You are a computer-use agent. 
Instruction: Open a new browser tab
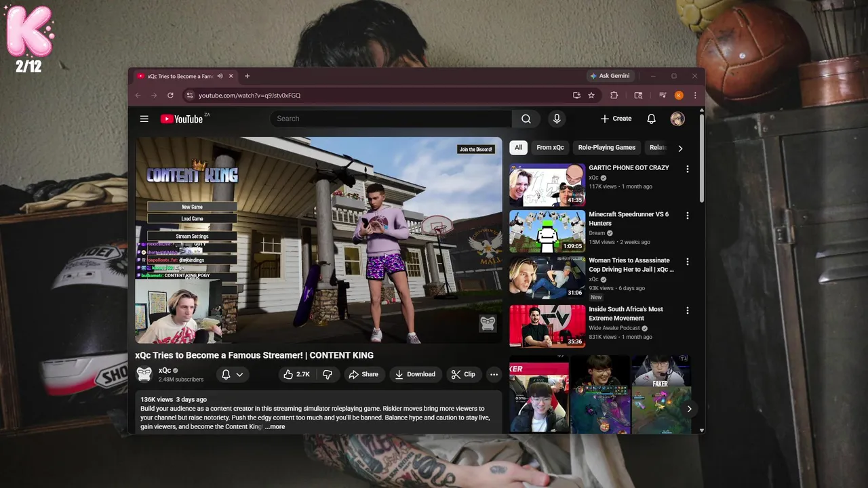[247, 76]
